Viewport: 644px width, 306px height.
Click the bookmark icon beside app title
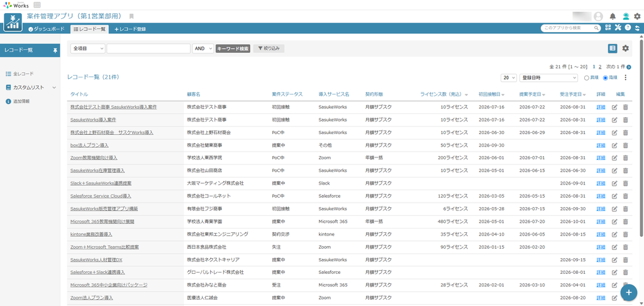[131, 16]
